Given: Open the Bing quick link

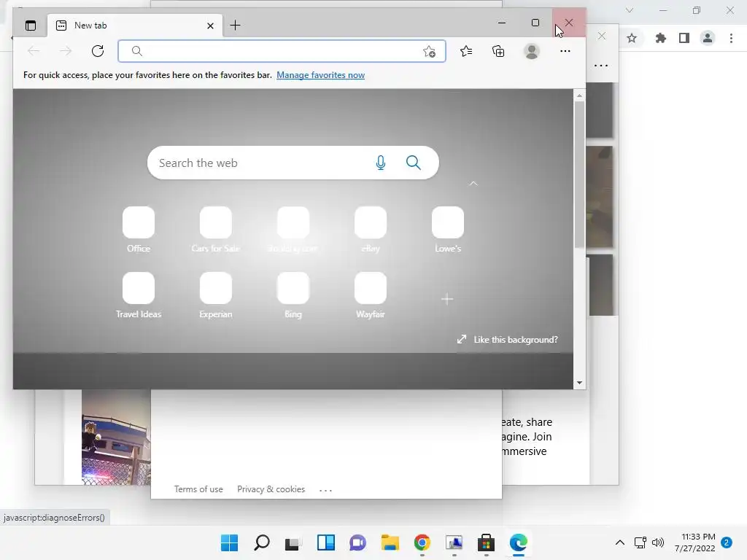Looking at the screenshot, I should click(293, 295).
